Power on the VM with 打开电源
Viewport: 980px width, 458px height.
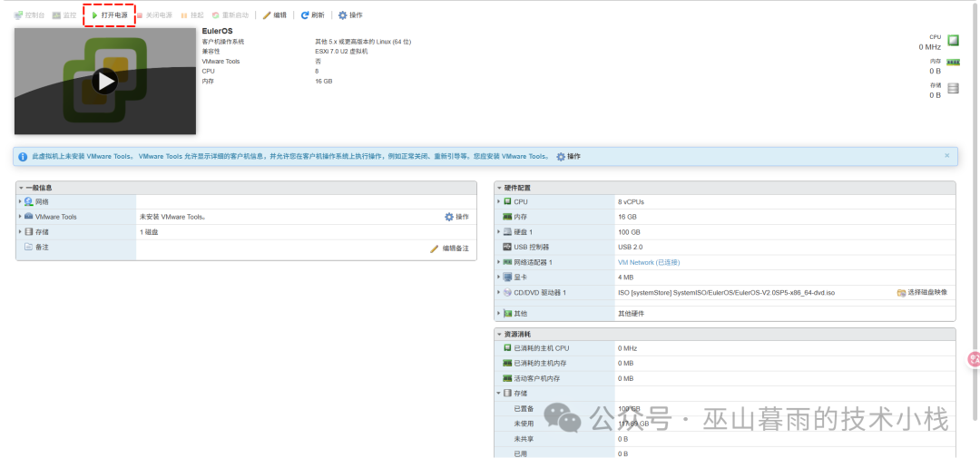pos(110,15)
